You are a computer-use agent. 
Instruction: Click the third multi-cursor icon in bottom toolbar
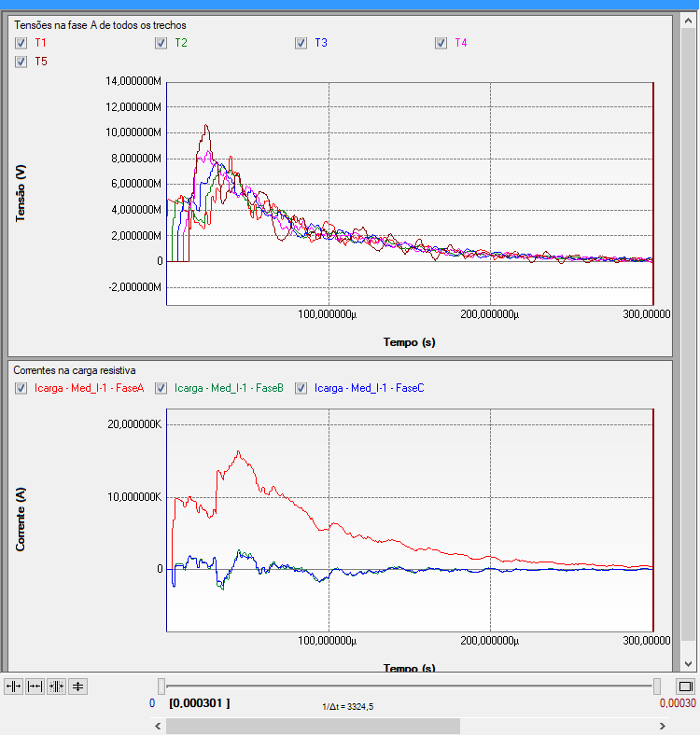(56, 686)
